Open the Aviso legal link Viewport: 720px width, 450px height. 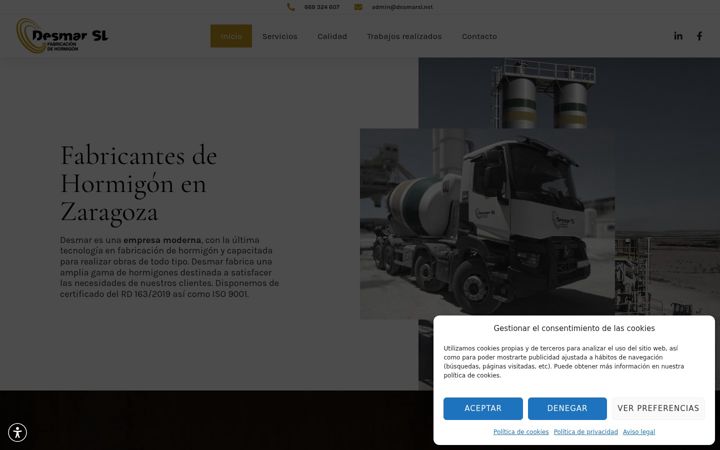tap(639, 432)
